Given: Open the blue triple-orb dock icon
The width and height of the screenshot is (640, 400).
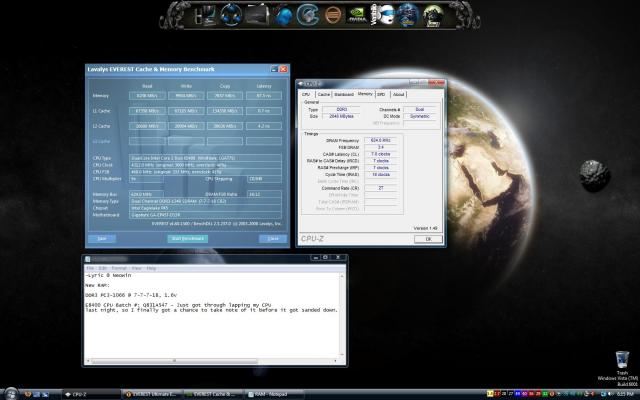Looking at the screenshot, I should [x=231, y=15].
